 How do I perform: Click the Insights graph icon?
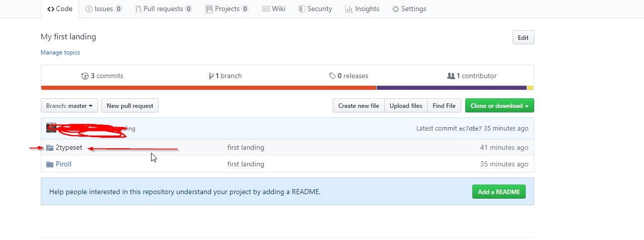pyautogui.click(x=349, y=9)
